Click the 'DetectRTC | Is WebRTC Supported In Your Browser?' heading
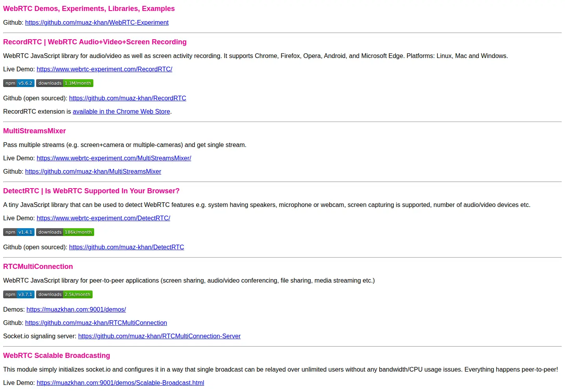565x392 pixels. coord(91,191)
